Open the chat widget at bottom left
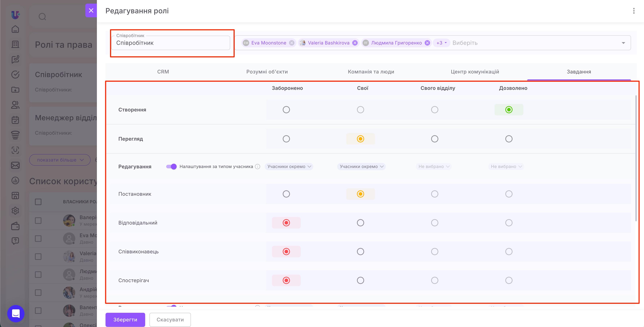The height and width of the screenshot is (327, 644). [x=16, y=313]
